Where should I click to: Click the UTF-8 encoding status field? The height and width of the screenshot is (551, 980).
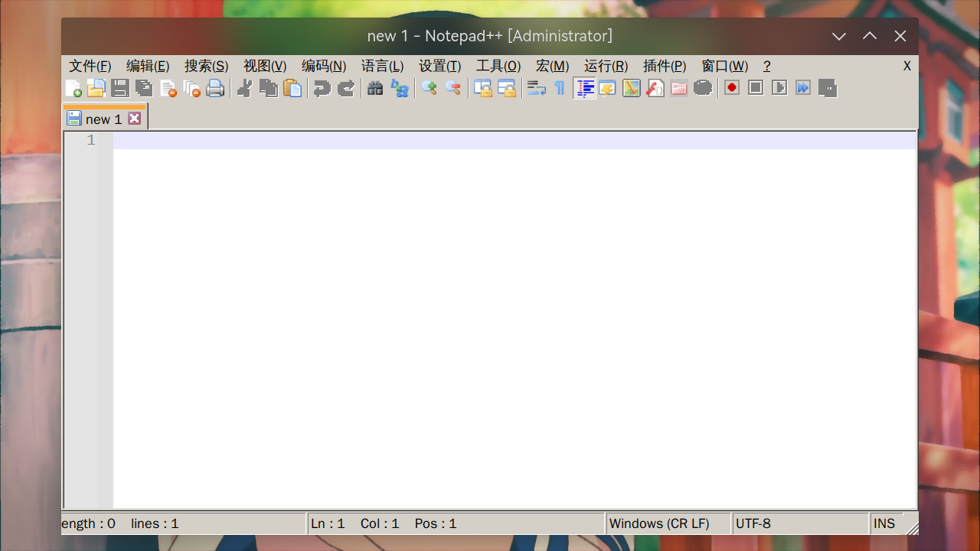[x=799, y=524]
